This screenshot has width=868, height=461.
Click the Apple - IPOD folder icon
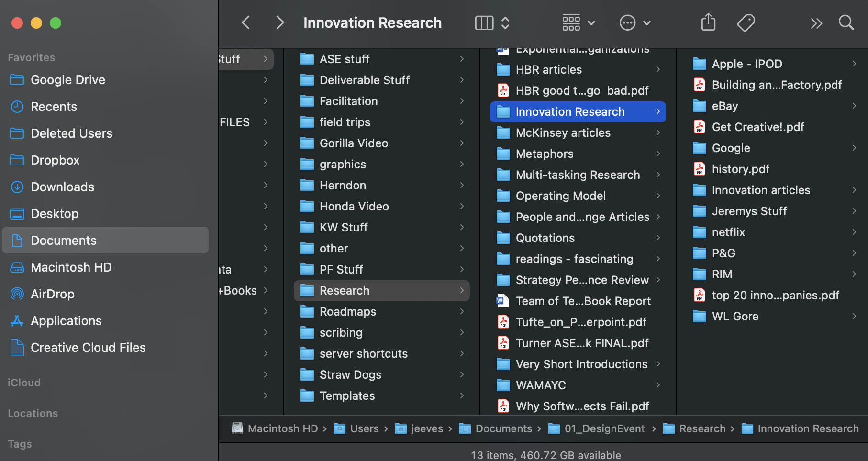click(x=700, y=64)
